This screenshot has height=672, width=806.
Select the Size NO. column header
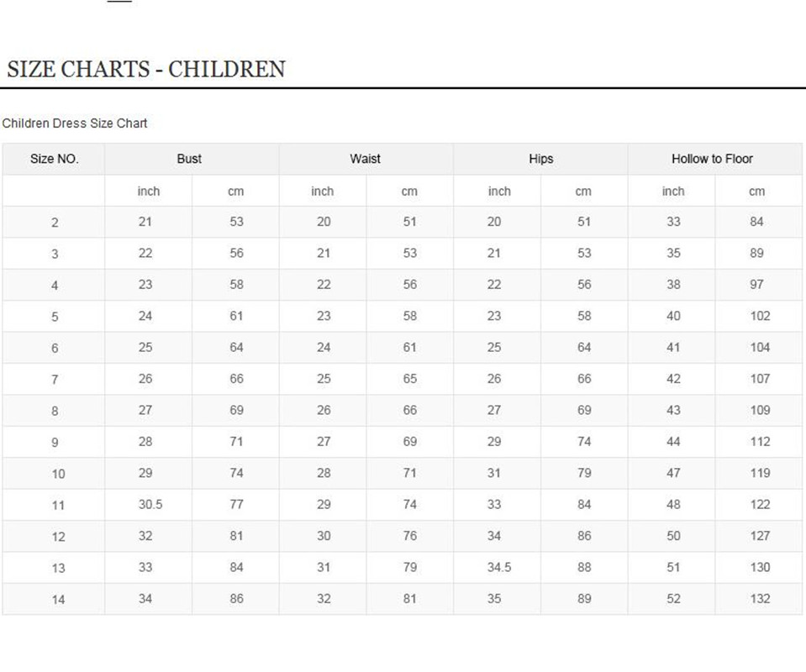coord(54,159)
